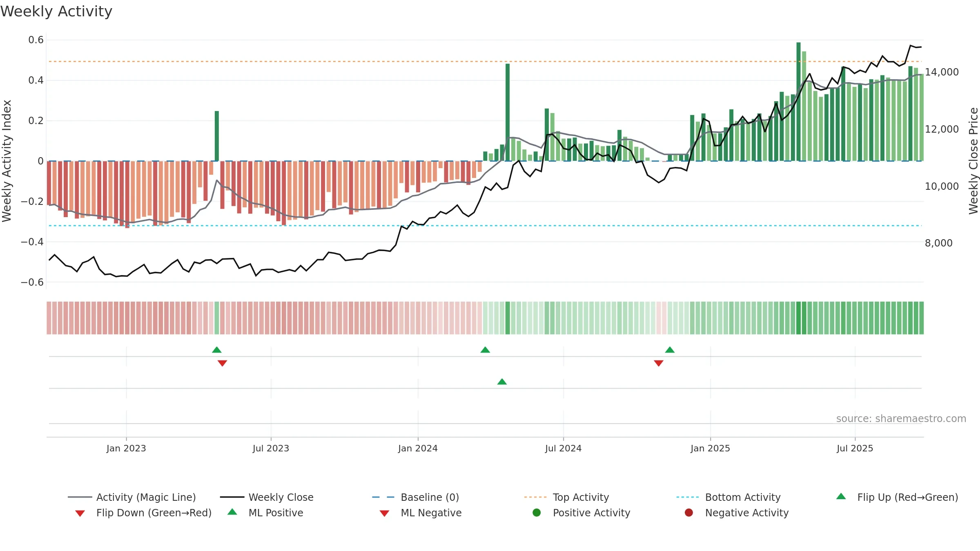Click the Flip Down legend triangle icon
The width and height of the screenshot is (980, 551).
coord(80,513)
